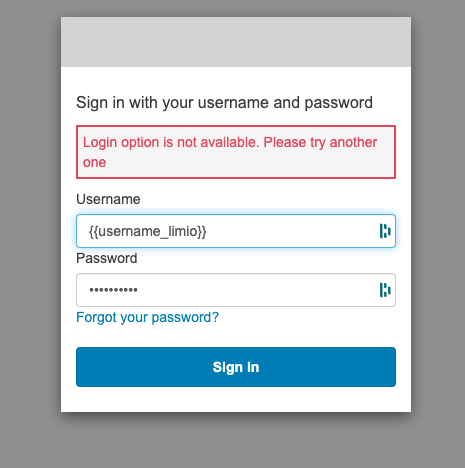The image size is (465, 468).
Task: Click the Username field label
Action: (108, 199)
